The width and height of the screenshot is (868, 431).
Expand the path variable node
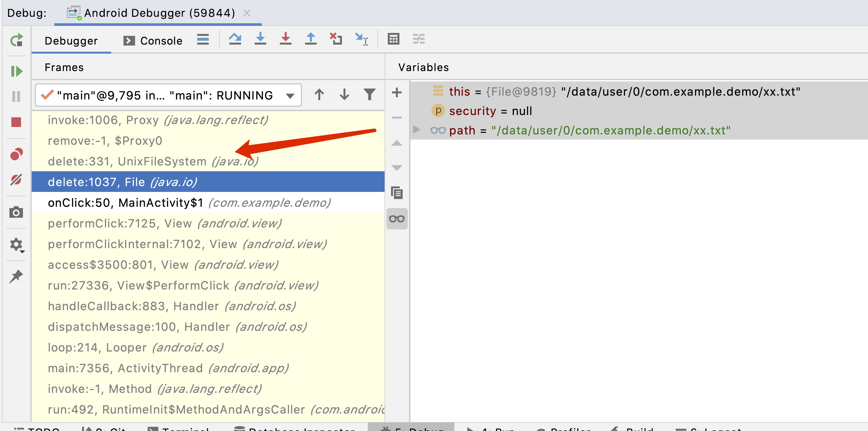[417, 130]
